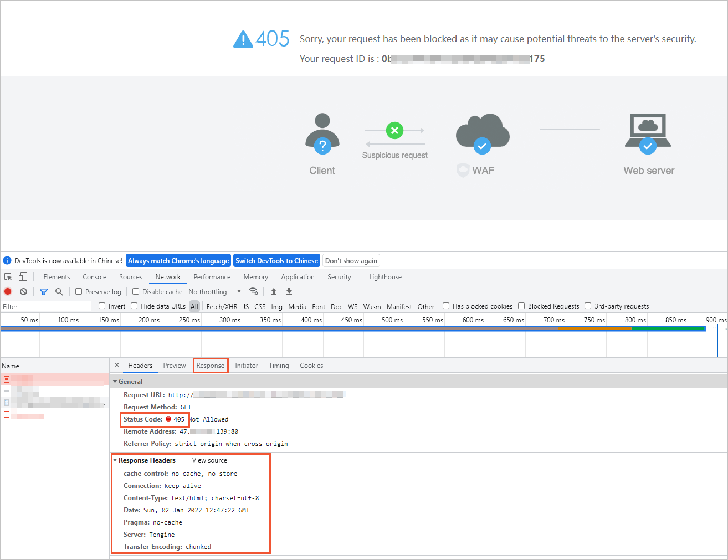Click Switch DevTools to Chinese button

pyautogui.click(x=276, y=260)
